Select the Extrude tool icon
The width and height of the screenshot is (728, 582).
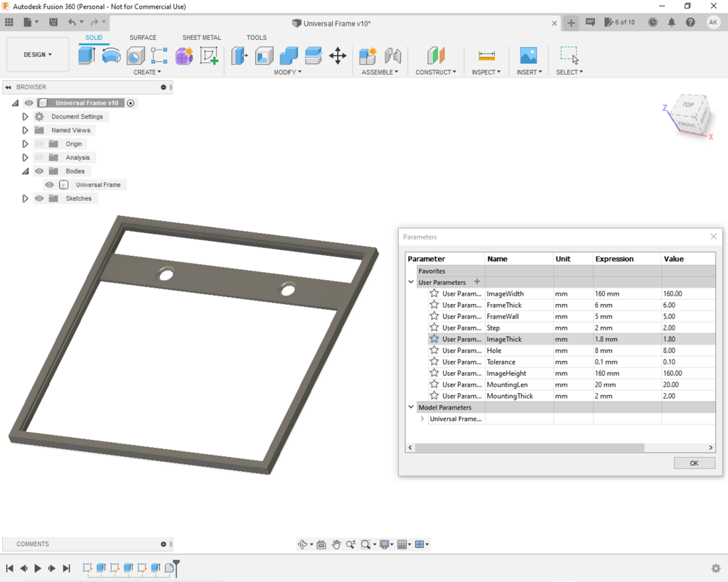[87, 55]
